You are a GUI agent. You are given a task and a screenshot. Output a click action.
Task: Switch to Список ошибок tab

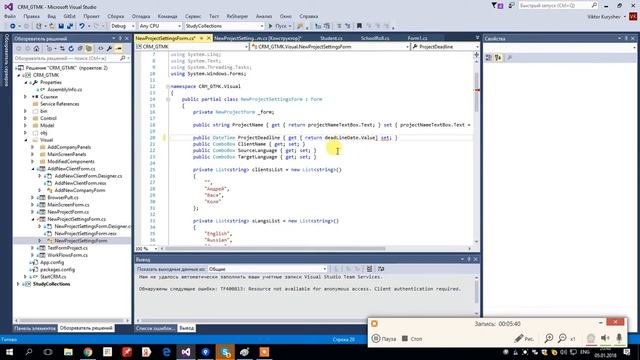point(155,328)
